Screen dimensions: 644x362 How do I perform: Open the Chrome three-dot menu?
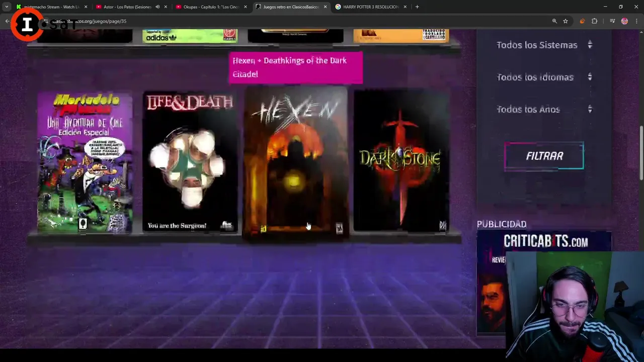click(x=637, y=21)
